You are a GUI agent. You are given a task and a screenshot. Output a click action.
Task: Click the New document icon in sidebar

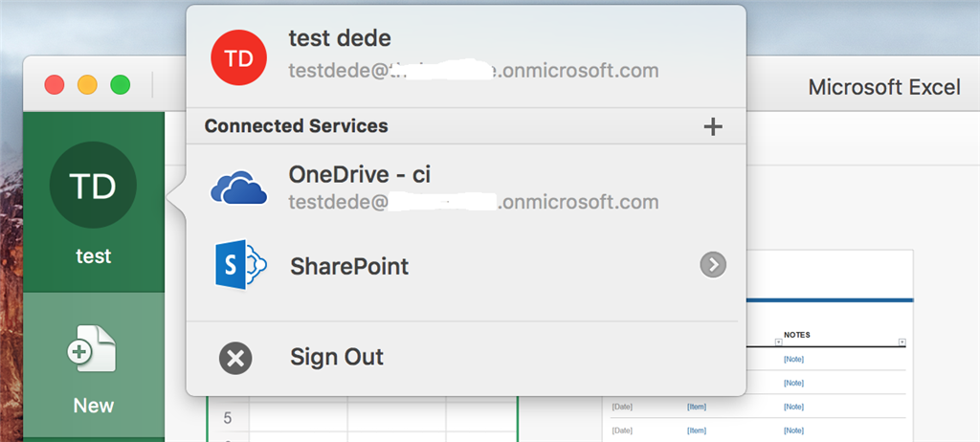(x=92, y=349)
